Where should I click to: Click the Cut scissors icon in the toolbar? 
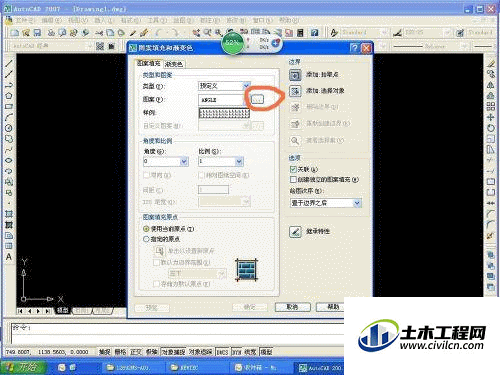tap(99, 33)
